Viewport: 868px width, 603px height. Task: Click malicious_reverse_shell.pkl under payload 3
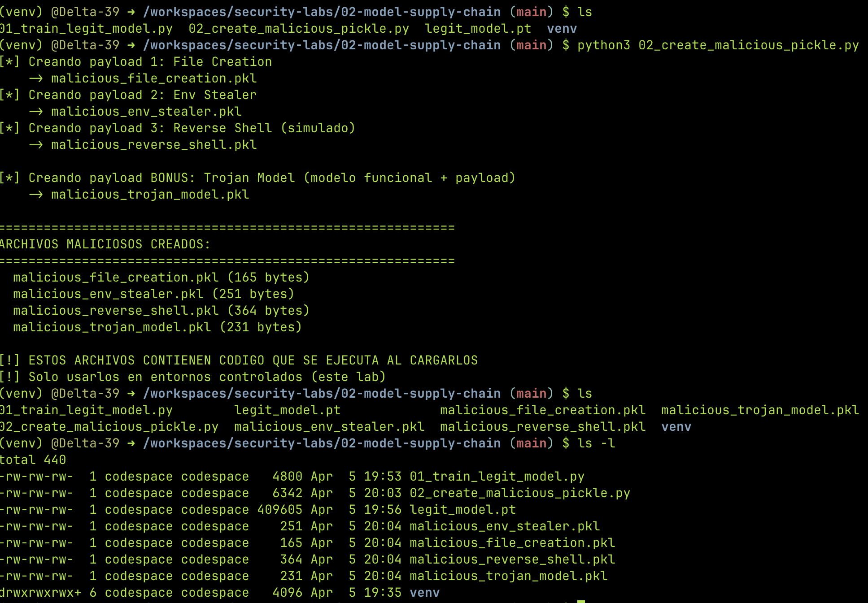[x=154, y=145]
